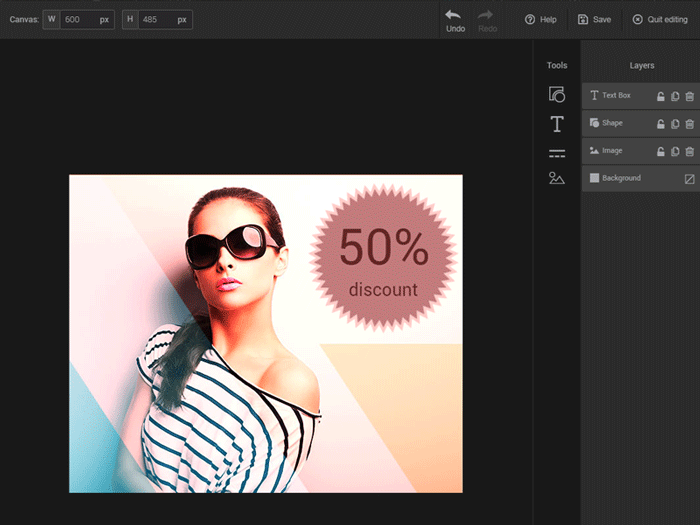
Task: Duplicate the Shape layer
Action: coord(675,124)
